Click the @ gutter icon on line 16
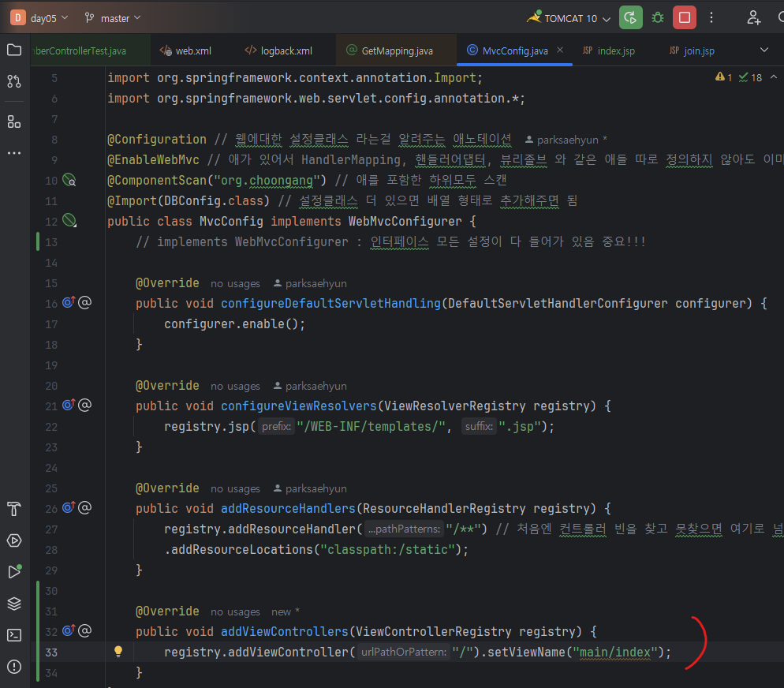Screen dimensions: 784x688 click(x=85, y=302)
